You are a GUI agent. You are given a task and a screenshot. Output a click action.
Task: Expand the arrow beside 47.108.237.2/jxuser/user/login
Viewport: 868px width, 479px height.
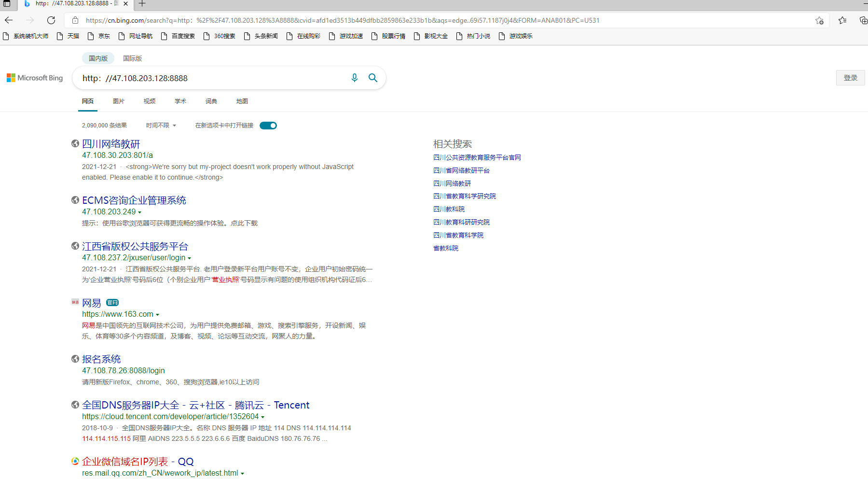click(x=189, y=258)
